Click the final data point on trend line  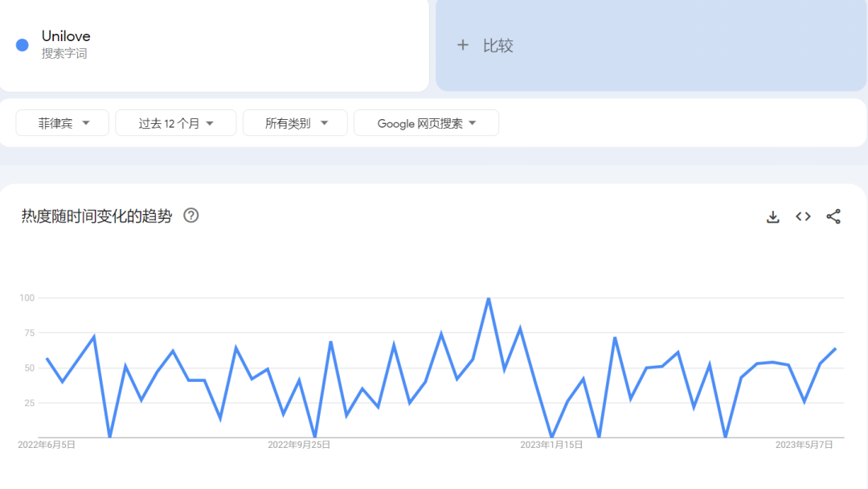(x=836, y=348)
